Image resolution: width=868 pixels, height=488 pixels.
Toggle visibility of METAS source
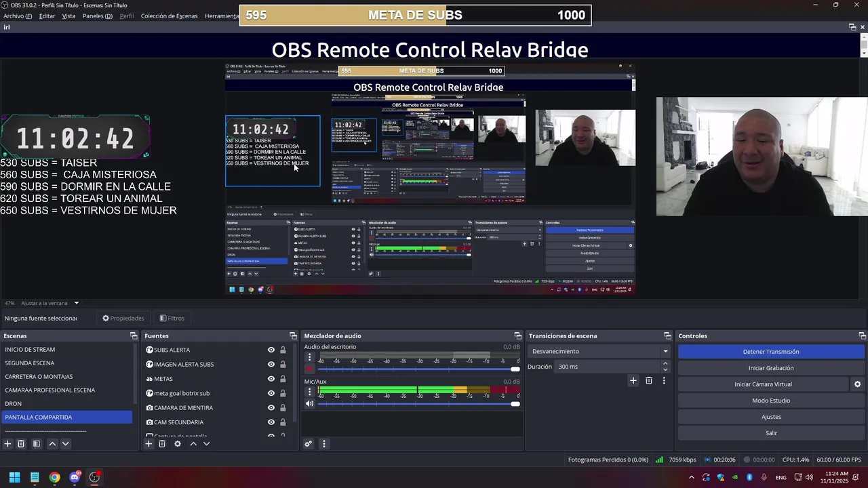(271, 379)
